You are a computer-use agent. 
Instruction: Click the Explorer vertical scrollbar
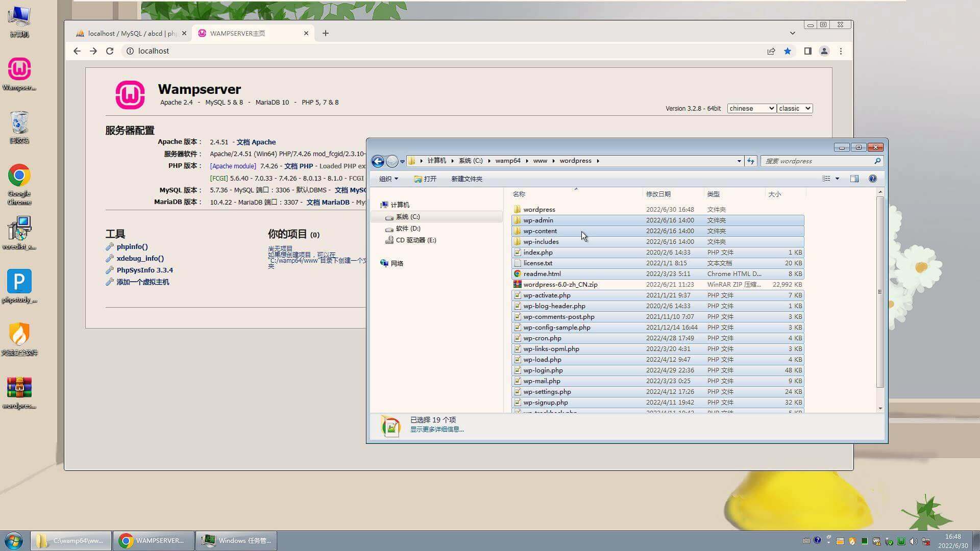(880, 291)
